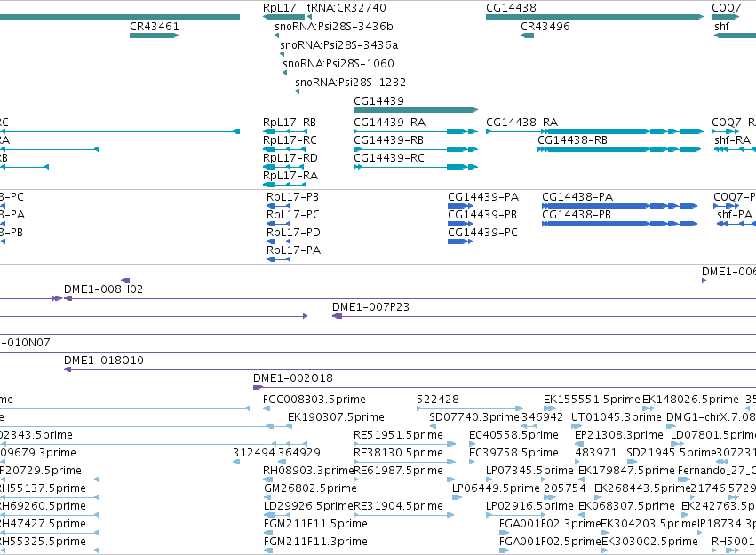Image resolution: width=756 pixels, height=555 pixels.
Task: Select transcript CG14438-RB
Action: pos(572,140)
